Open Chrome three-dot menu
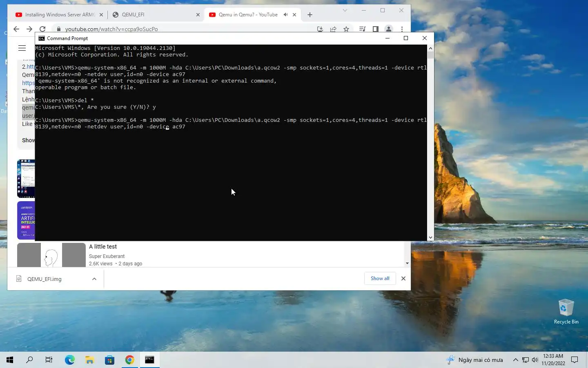588x368 pixels. [x=402, y=29]
